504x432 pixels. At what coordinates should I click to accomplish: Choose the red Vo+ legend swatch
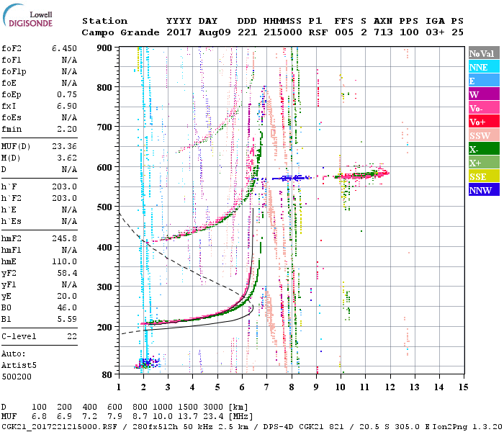pyautogui.click(x=483, y=122)
